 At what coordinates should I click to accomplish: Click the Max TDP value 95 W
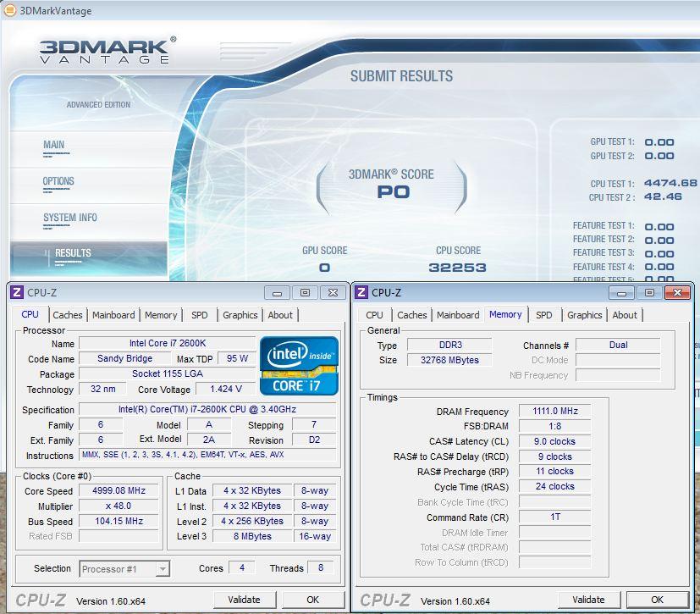click(237, 358)
